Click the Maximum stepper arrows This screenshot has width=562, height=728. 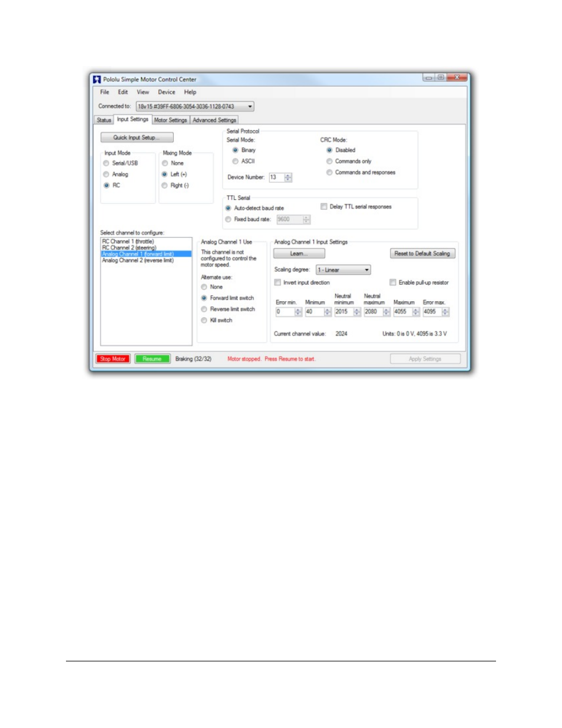pyautogui.click(x=416, y=312)
